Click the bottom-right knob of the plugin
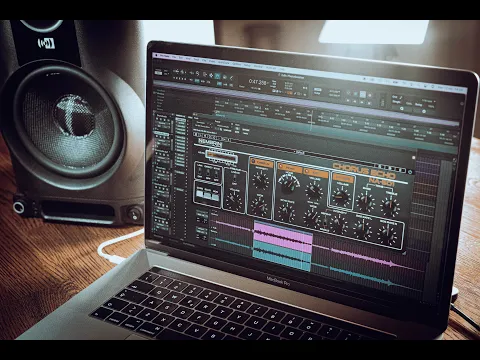480x360 pixels. tap(388, 234)
